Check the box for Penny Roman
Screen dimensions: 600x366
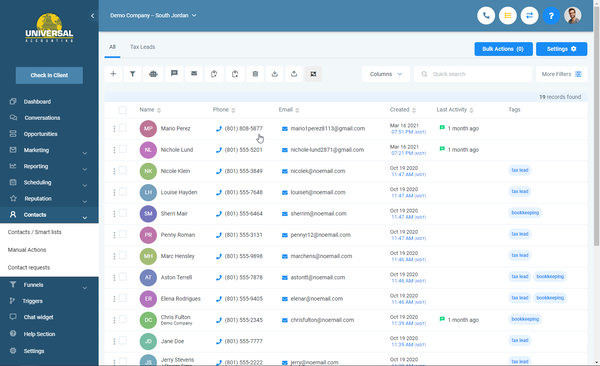[x=122, y=234]
